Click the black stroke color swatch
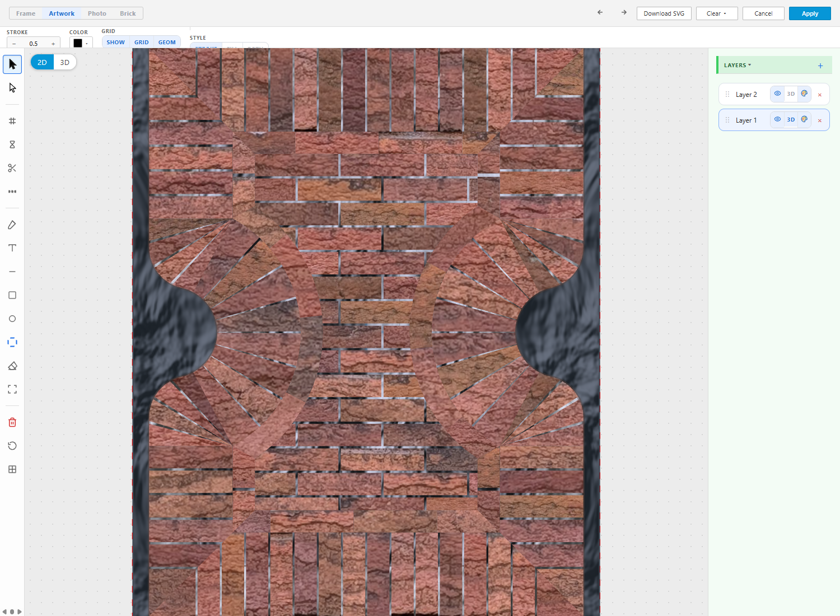Screen dimensions: 840x616 click(78, 43)
